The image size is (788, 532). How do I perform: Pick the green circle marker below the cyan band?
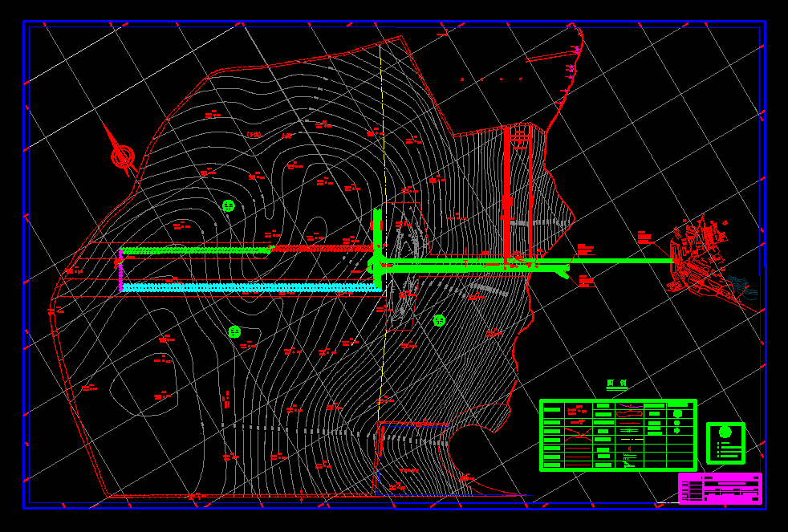(x=234, y=331)
